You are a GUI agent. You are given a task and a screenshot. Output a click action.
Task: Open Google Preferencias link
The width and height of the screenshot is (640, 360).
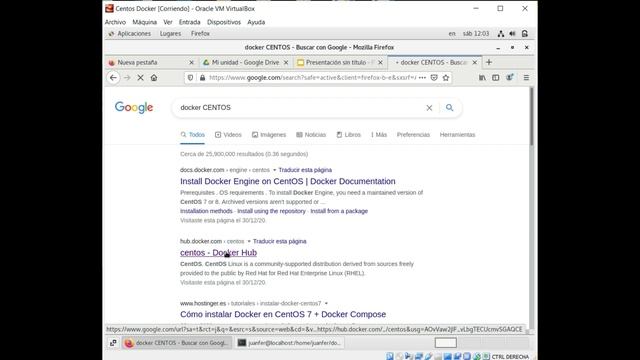[x=413, y=135]
